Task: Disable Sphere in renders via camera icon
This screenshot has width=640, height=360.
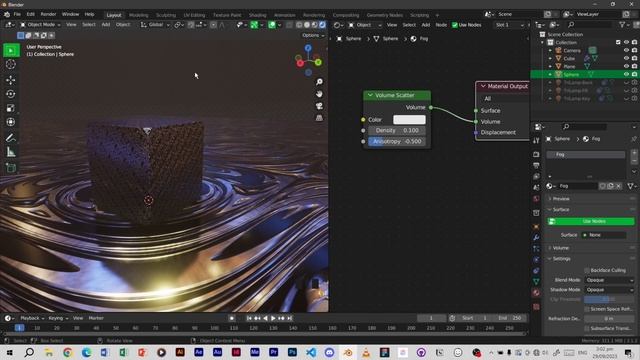Action: pos(634,74)
